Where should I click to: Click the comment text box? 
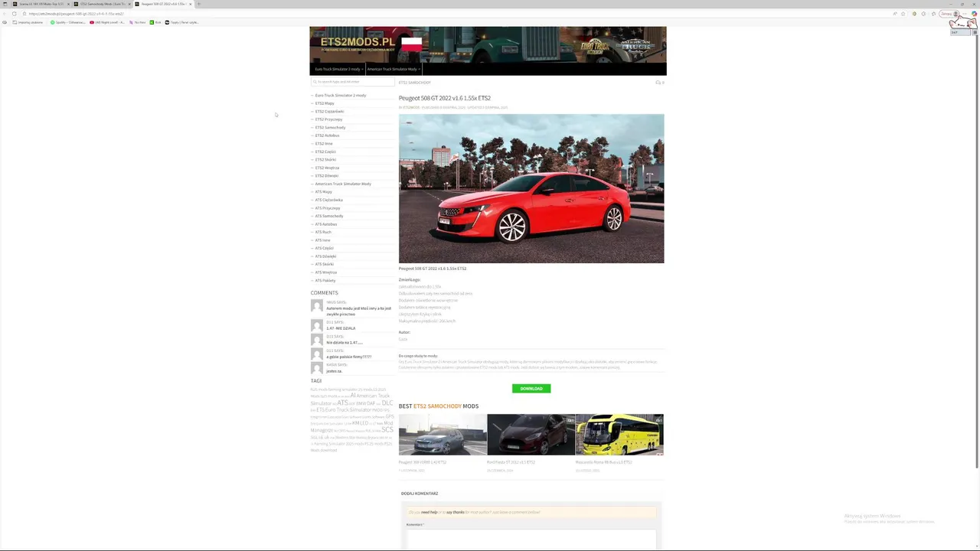[x=531, y=539]
